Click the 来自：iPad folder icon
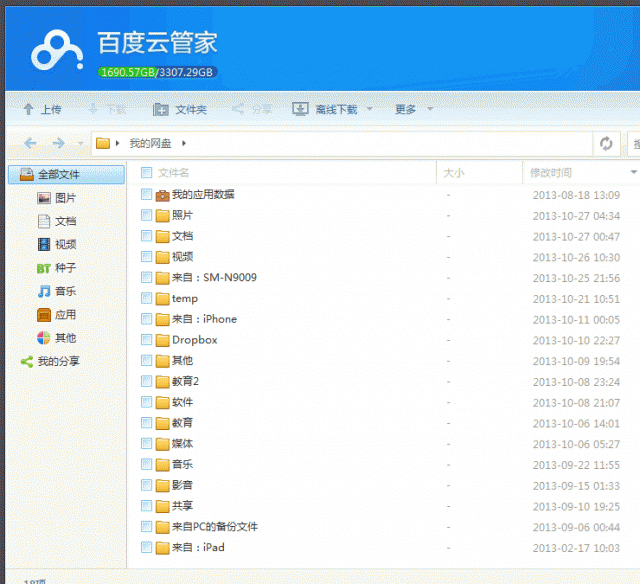Viewport: 640px width, 584px height. coord(162,548)
